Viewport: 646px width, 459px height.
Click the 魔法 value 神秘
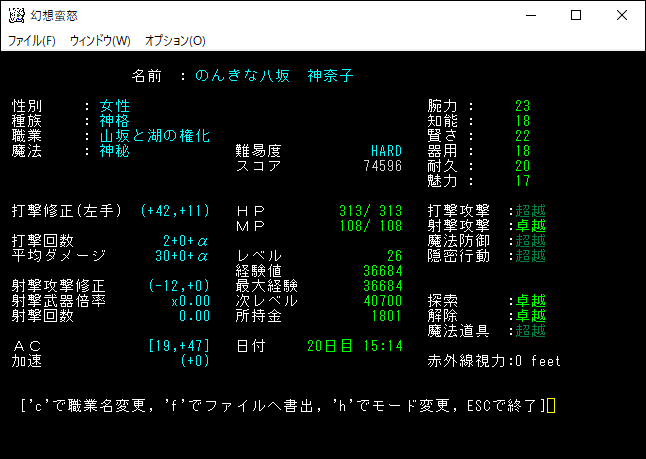pyautogui.click(x=115, y=151)
